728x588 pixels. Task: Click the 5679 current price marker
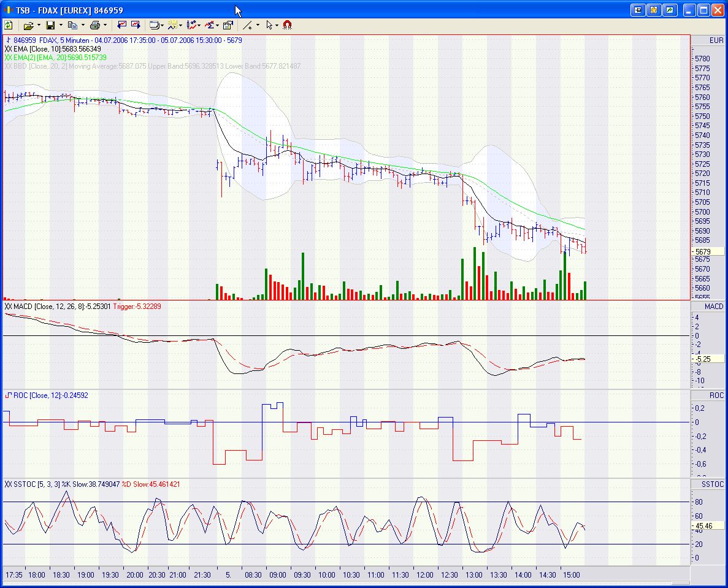(703, 251)
